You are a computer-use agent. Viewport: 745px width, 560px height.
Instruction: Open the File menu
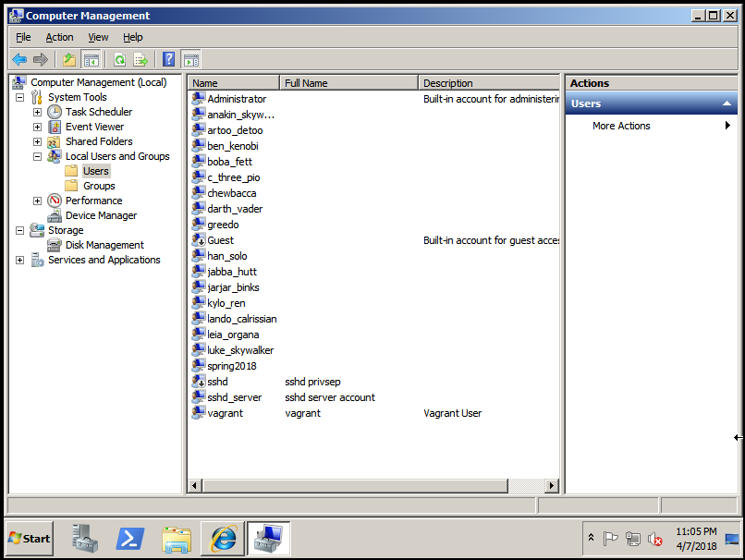(23, 37)
